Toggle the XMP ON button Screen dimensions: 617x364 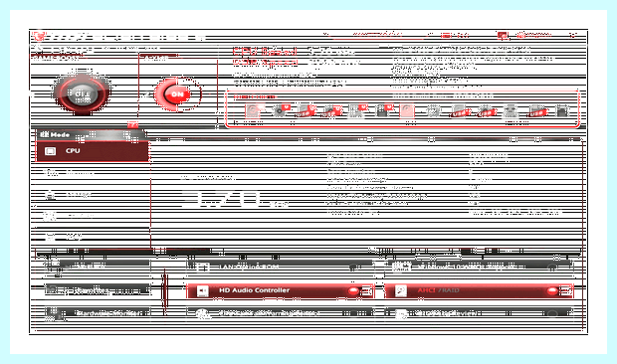(177, 93)
